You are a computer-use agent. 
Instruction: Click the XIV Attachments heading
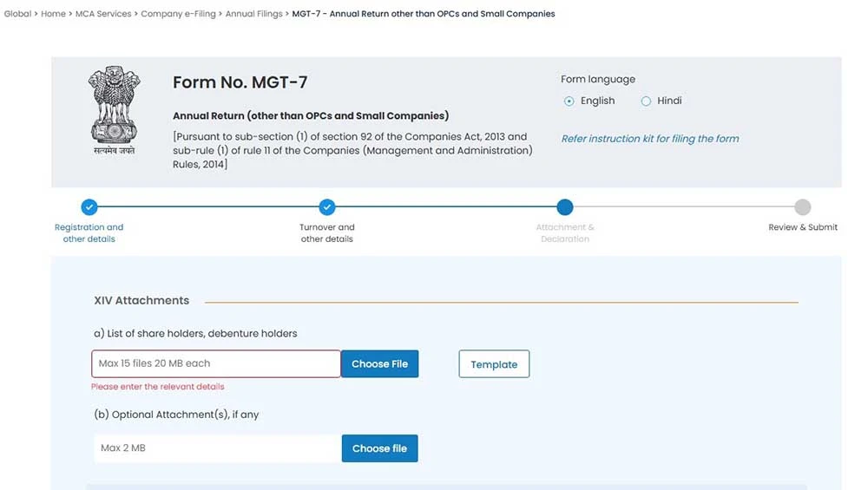tap(141, 300)
